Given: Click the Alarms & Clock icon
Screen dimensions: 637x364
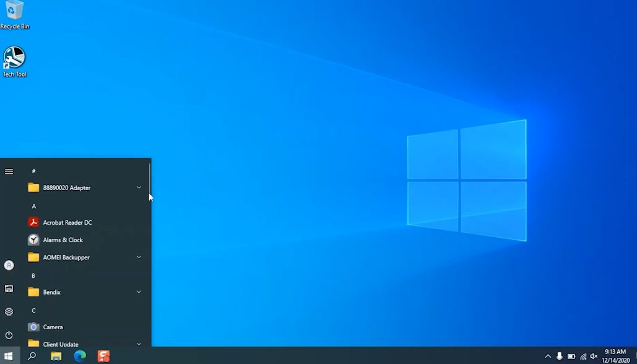Looking at the screenshot, I should pyautogui.click(x=33, y=240).
